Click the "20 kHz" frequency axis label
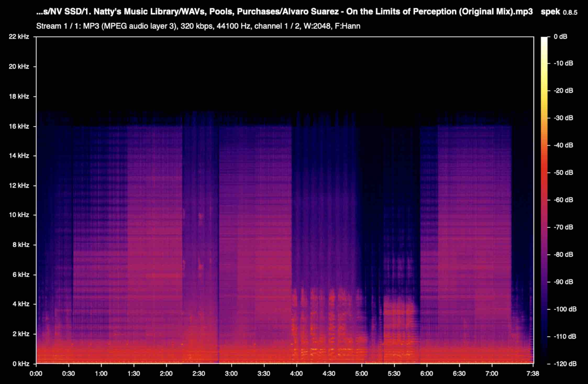This screenshot has height=384, width=588. click(x=19, y=67)
